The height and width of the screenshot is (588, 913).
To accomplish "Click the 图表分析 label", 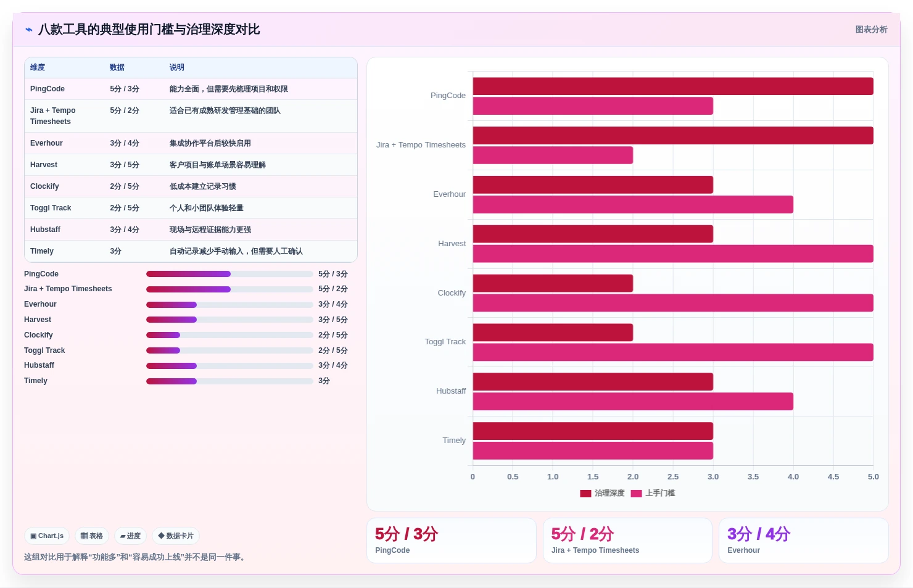I will point(871,30).
